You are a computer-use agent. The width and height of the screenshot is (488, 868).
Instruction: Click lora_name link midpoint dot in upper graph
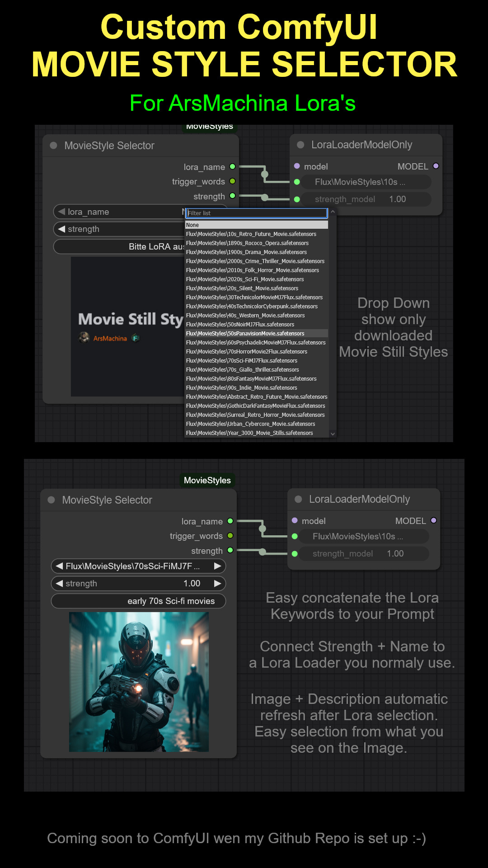(x=265, y=174)
